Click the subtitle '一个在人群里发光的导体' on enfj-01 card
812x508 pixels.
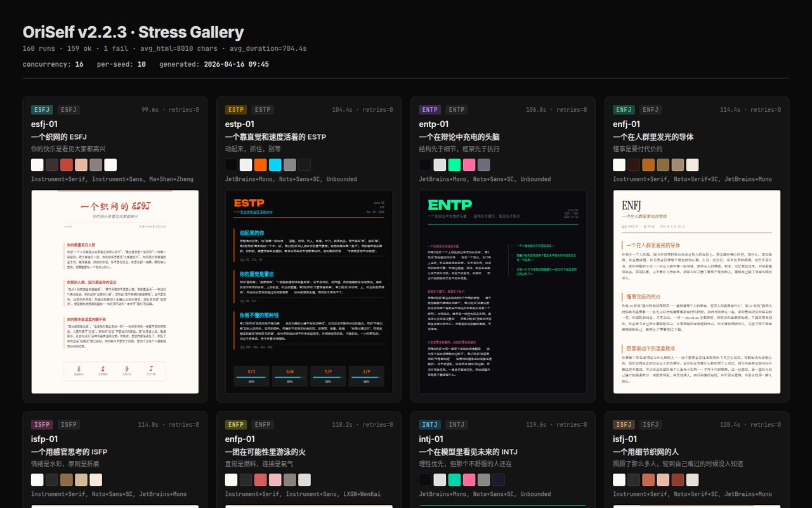coord(653,137)
